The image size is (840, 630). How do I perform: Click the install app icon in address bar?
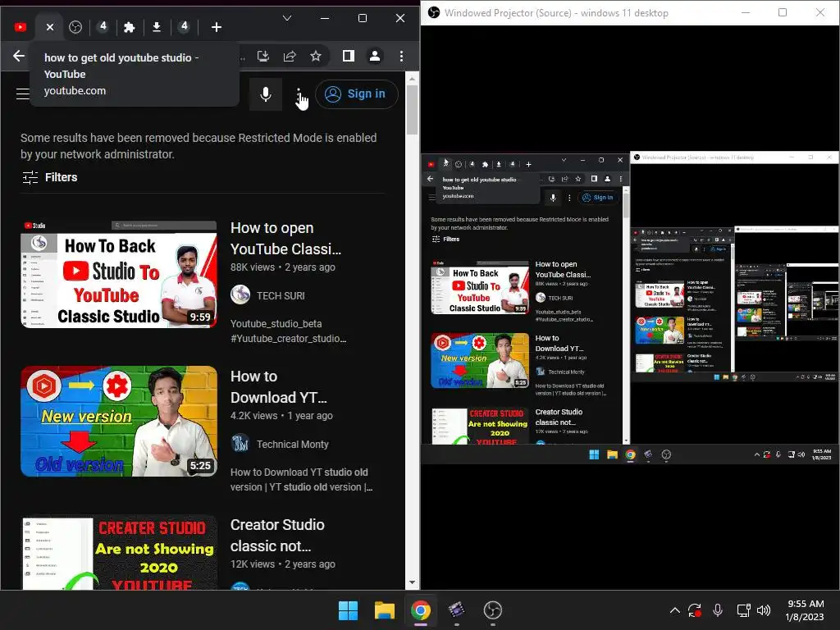coord(263,56)
